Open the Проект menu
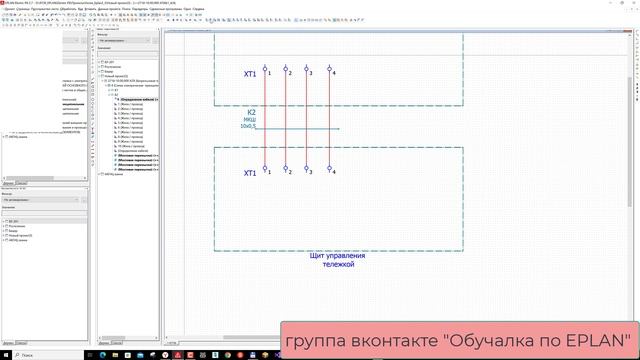The height and width of the screenshot is (360, 640). coord(10,9)
